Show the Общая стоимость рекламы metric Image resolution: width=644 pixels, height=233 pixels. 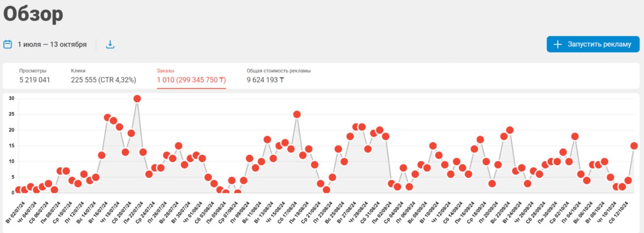click(278, 75)
